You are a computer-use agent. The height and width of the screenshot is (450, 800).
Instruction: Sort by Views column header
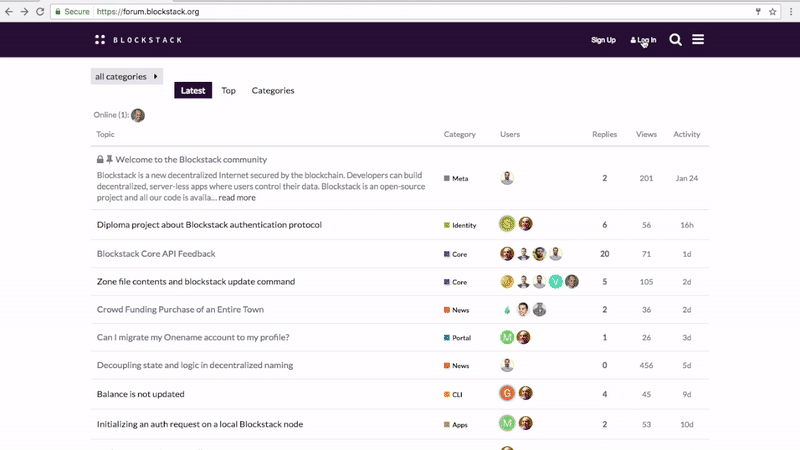point(646,134)
